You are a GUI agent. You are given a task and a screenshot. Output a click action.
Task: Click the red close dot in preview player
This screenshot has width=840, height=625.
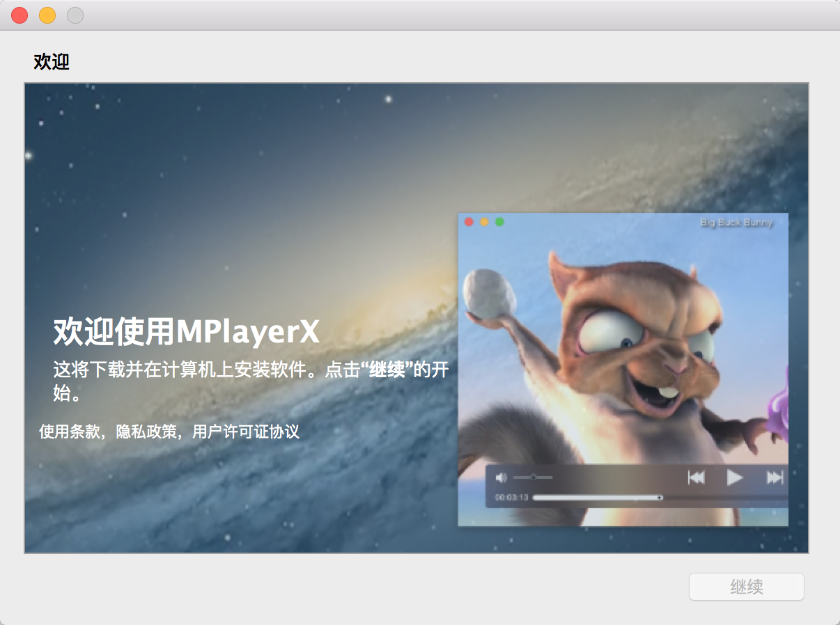pyautogui.click(x=469, y=222)
